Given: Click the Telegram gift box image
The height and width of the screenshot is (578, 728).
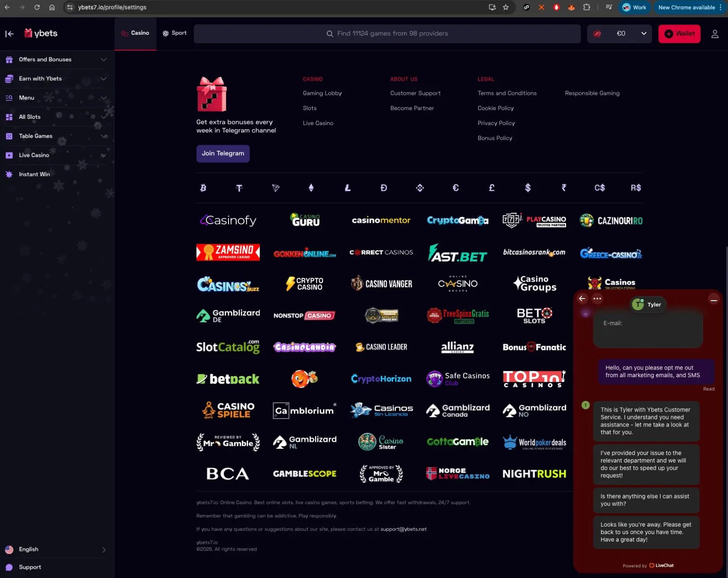Looking at the screenshot, I should click(x=212, y=94).
